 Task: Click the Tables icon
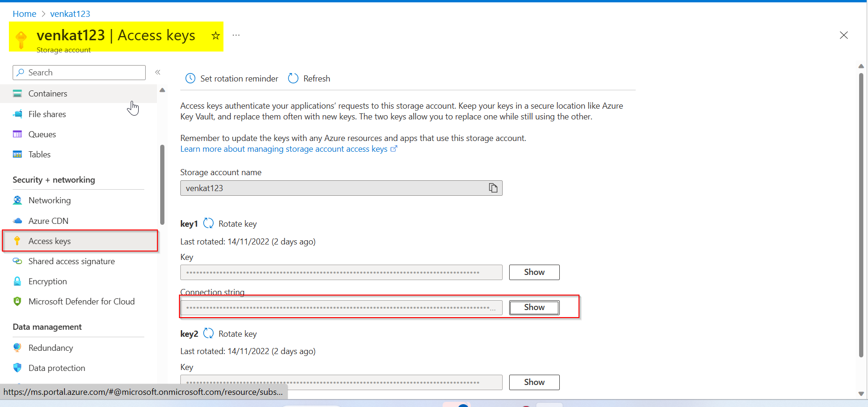click(x=17, y=155)
